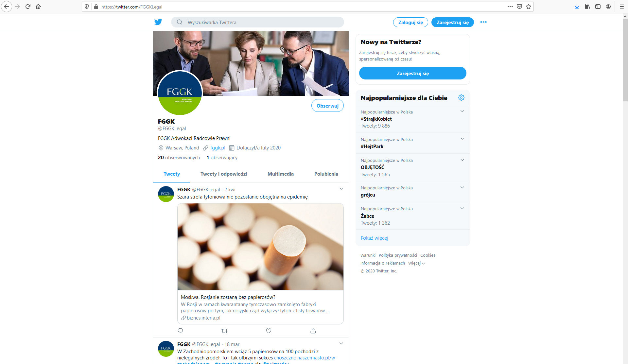Click the Obserwuj follow button
628x364 pixels.
(x=327, y=106)
